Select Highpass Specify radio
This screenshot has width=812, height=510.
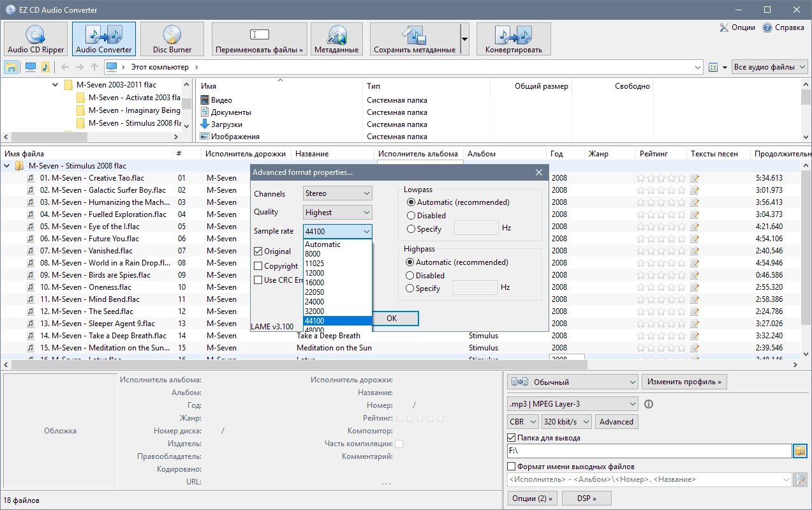[x=411, y=289]
